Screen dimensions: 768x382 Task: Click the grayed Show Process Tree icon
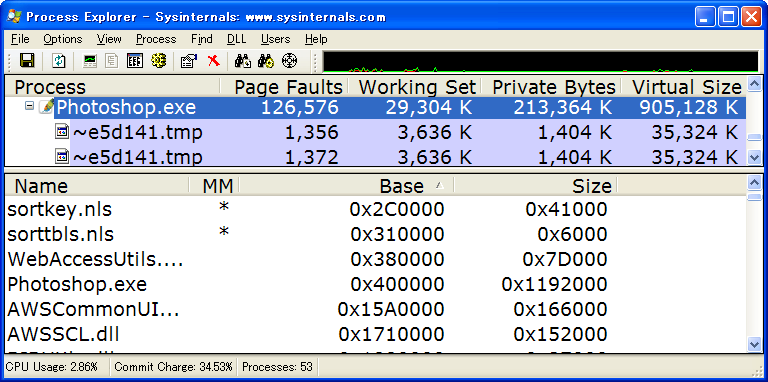point(112,61)
